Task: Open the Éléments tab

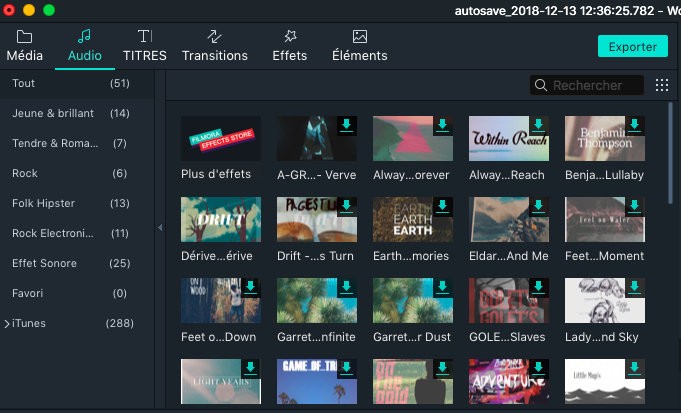Action: point(360,46)
